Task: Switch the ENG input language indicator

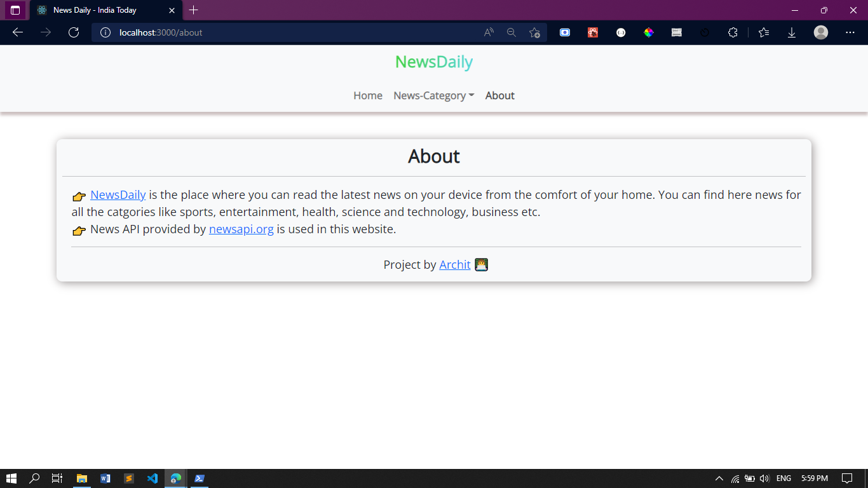Action: coord(784,478)
